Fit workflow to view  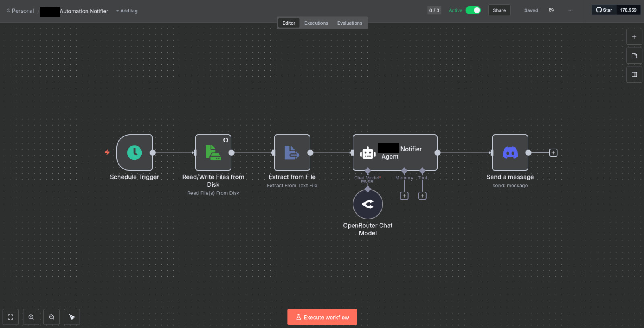tap(10, 317)
